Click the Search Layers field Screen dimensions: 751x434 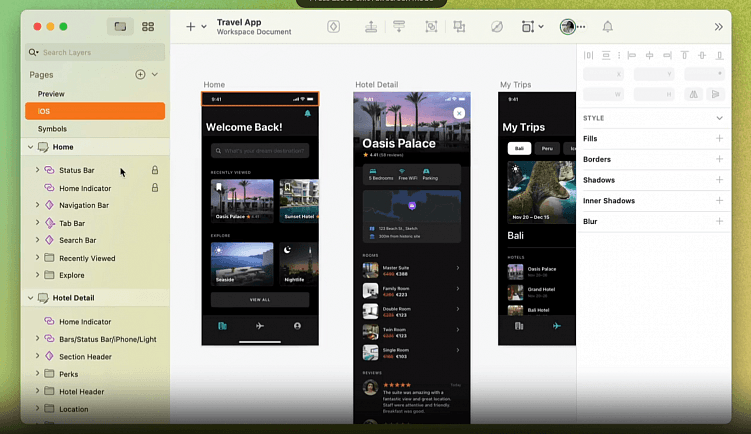[95, 52]
